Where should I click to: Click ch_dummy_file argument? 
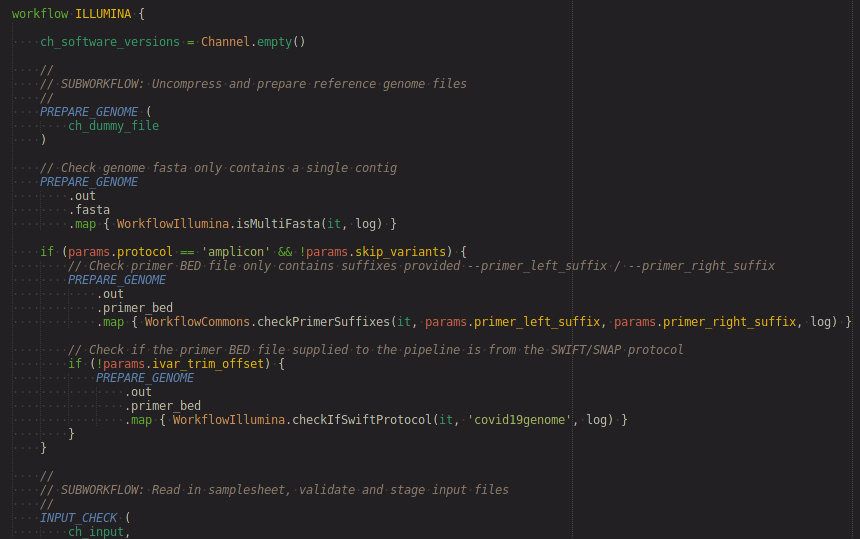[114, 126]
